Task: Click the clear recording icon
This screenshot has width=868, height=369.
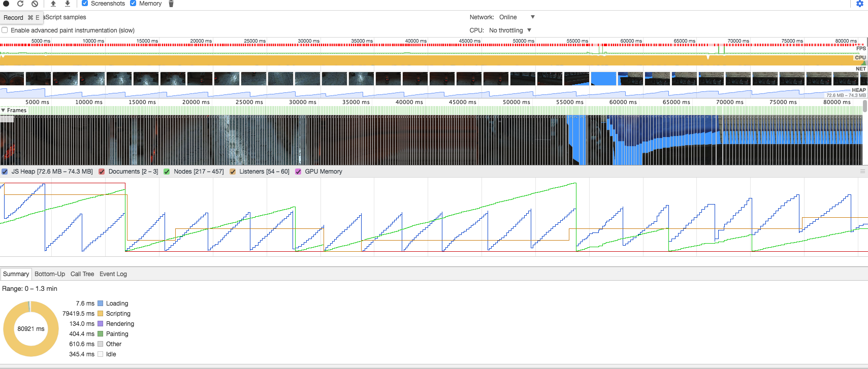Action: [x=35, y=4]
